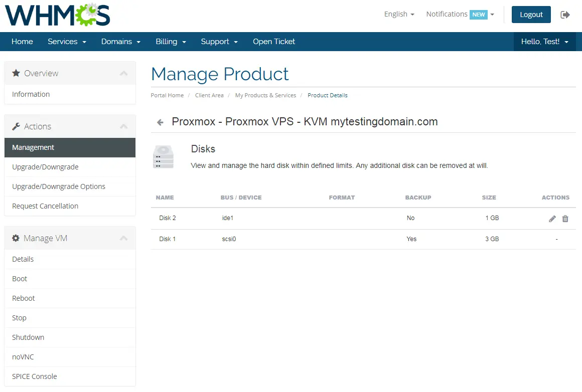Select Upgrade/Downgrade in the sidebar
Image resolution: width=582 pixels, height=392 pixels.
point(70,167)
